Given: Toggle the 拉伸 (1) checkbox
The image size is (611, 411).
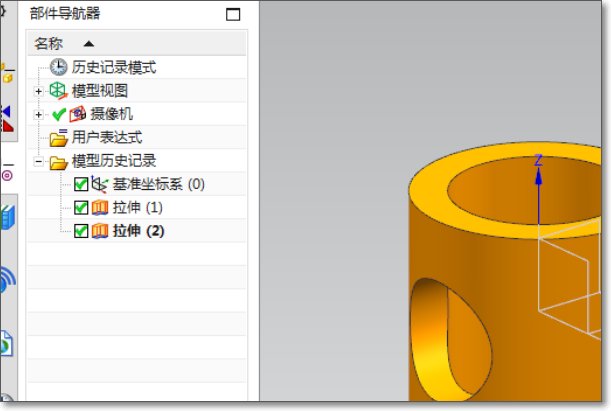Looking at the screenshot, I should [81, 208].
